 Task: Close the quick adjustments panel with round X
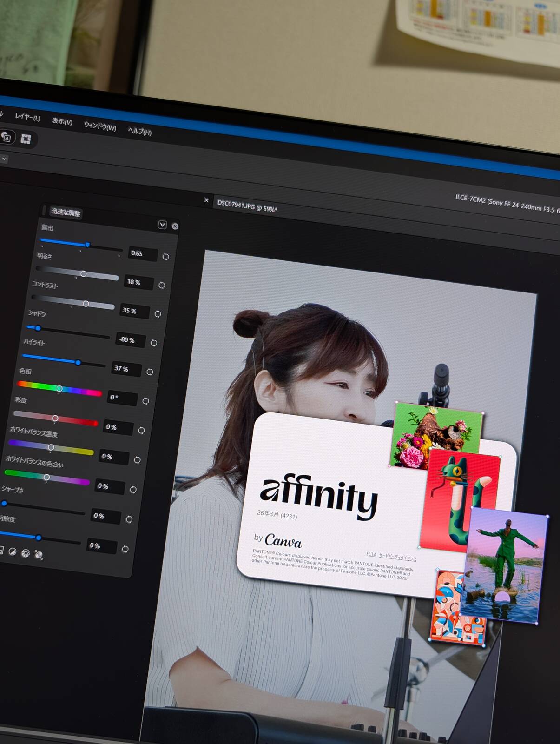[x=175, y=226]
